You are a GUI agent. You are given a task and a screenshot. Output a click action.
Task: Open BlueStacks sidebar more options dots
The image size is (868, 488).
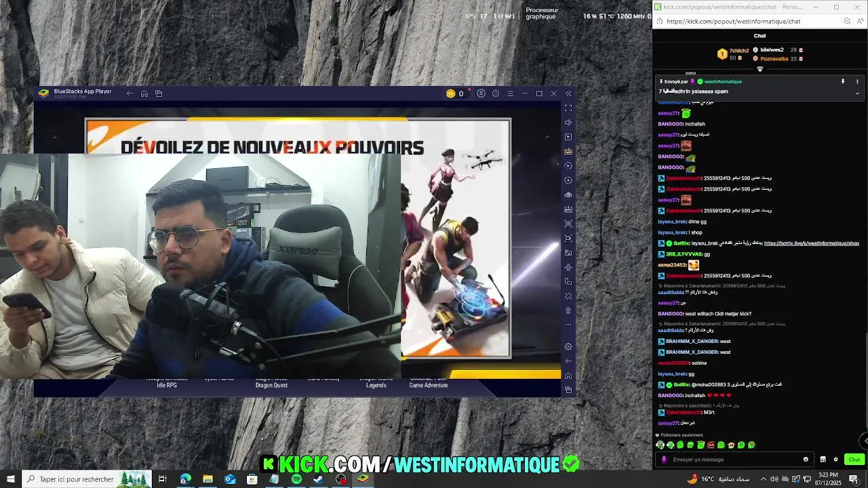(568, 325)
